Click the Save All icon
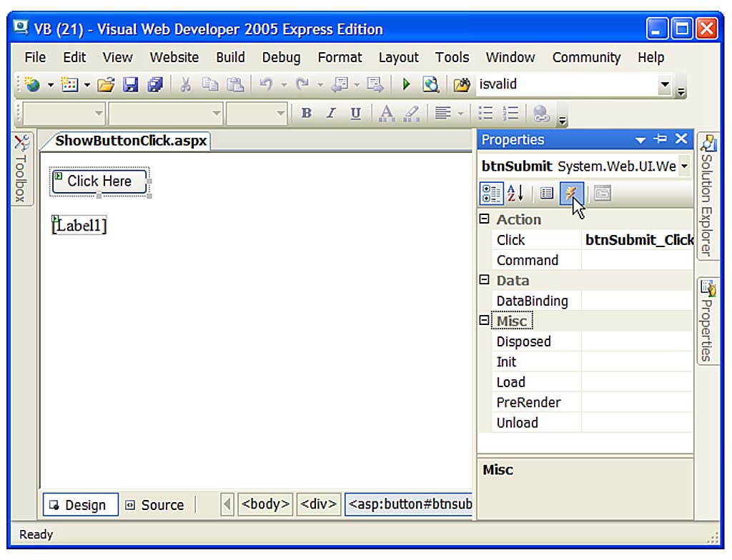 click(x=155, y=84)
